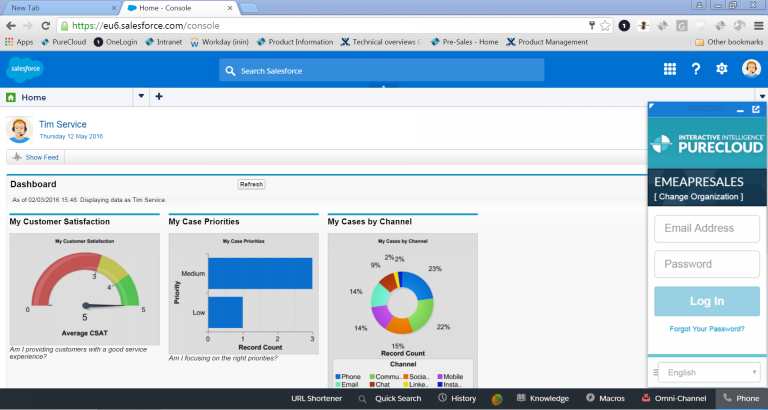
Task: Open the Product Management bookmark
Action: (547, 42)
